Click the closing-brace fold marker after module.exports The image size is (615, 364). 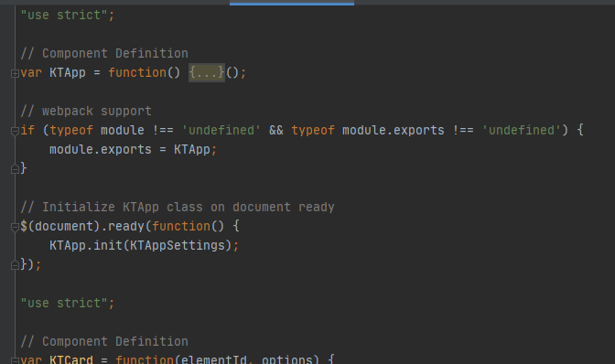coord(15,169)
